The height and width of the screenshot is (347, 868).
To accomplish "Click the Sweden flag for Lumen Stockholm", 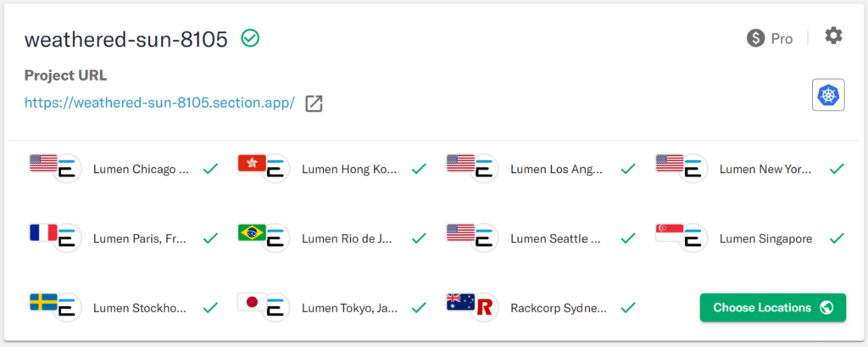I will coord(43,302).
